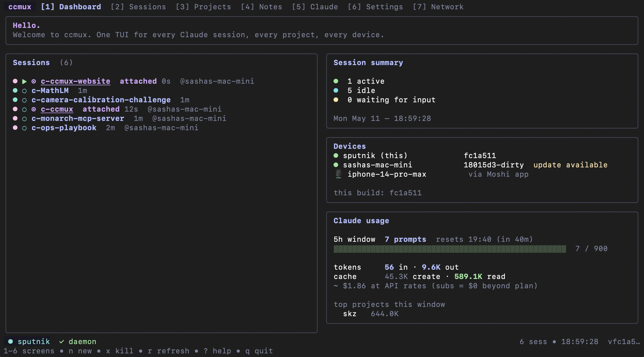Click the 1-6 screens hint
Screen dimensions: 644x357
[29, 351]
